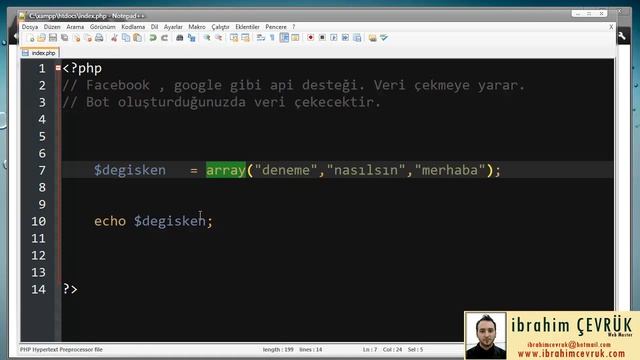Click "lines : 14" in the status bar

(x=311, y=349)
